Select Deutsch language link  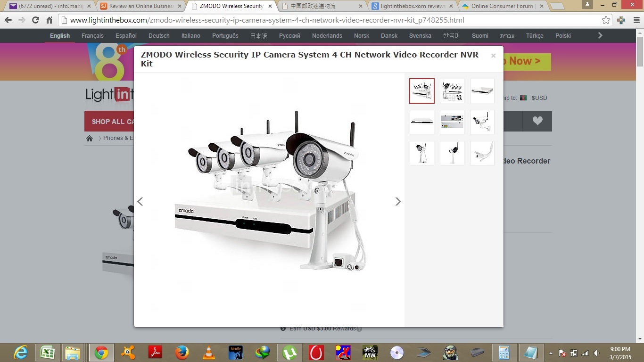tap(159, 36)
